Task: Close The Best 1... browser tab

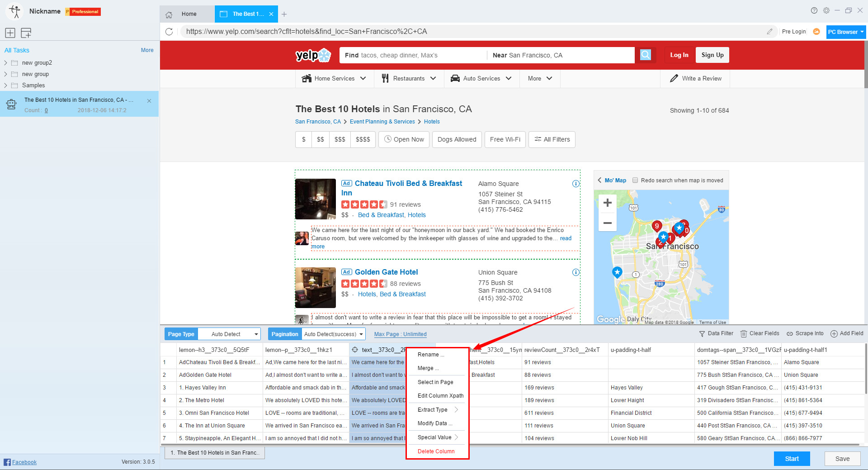Action: [271, 14]
